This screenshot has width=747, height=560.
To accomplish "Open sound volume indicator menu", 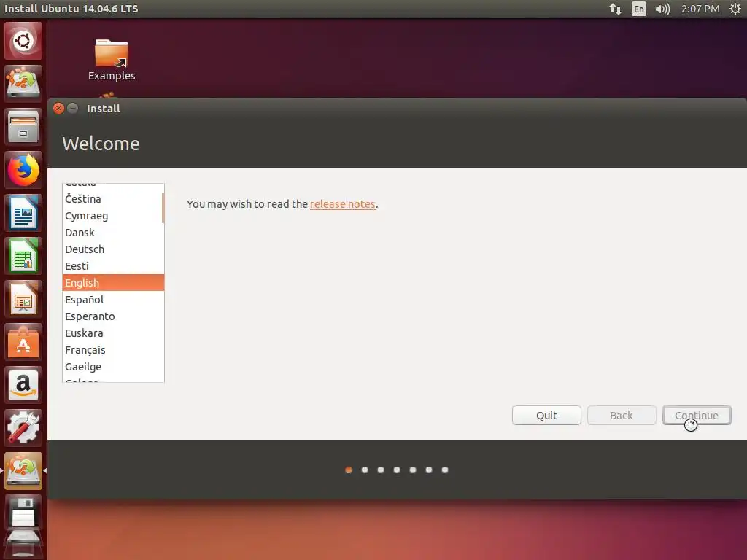I will point(662,9).
